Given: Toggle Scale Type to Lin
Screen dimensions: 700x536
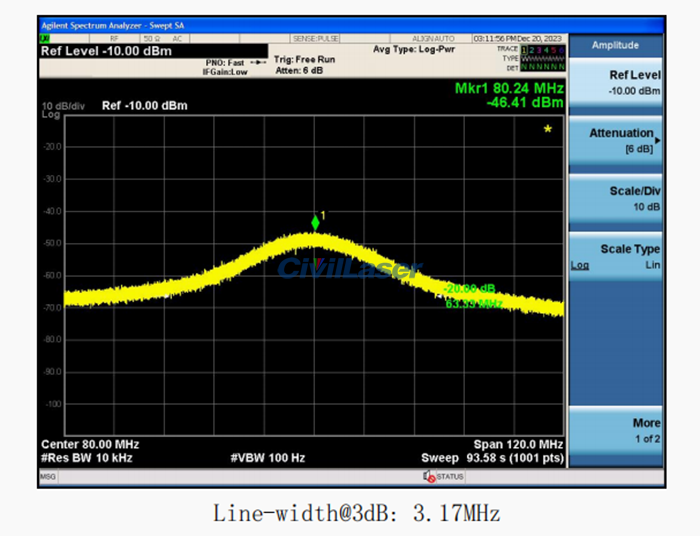Looking at the screenshot, I should point(651,265).
